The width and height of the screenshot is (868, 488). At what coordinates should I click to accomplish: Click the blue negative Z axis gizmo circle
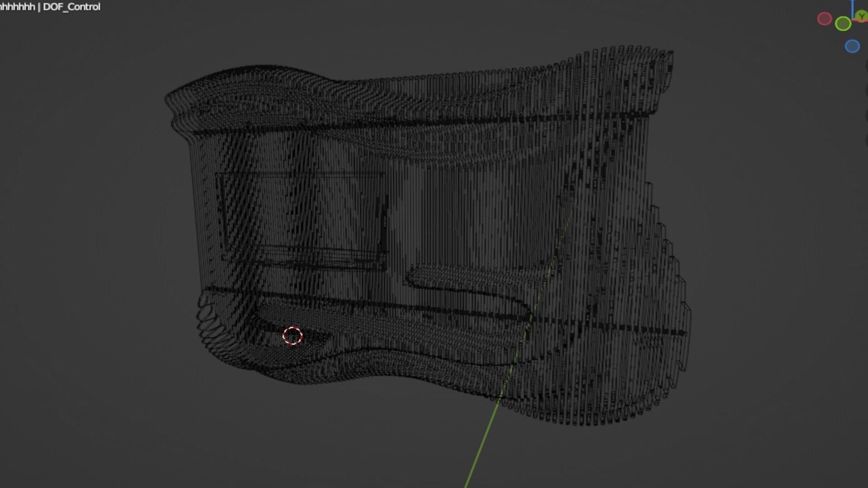pos(852,47)
